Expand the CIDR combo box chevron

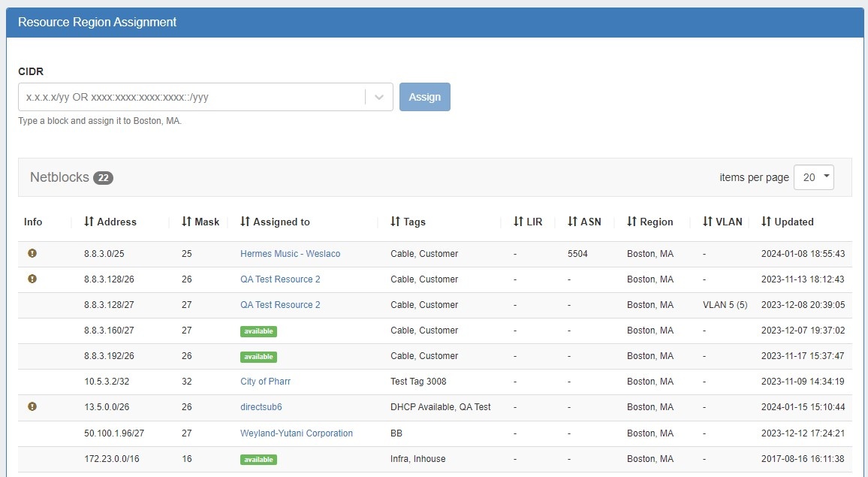[x=379, y=97]
